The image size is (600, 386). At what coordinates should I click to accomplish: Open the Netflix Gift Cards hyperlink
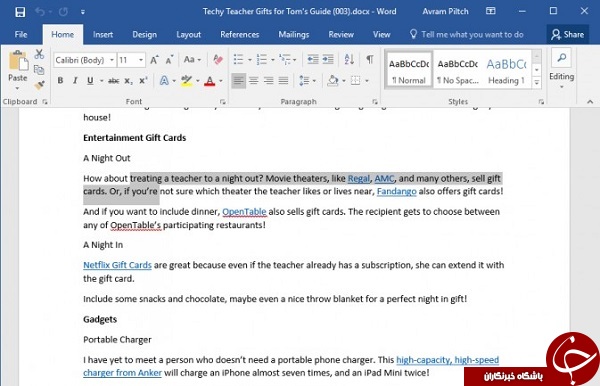click(117, 265)
